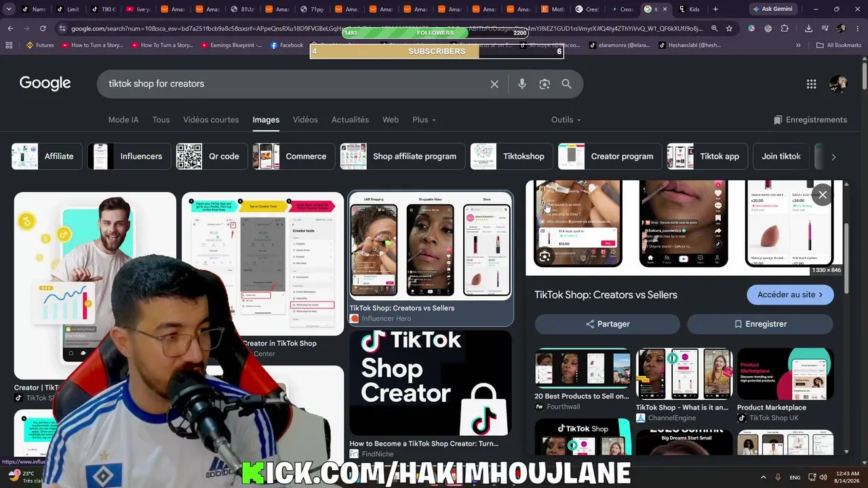The image size is (868, 488).
Task: Switch to the Mode IA tab
Action: (x=123, y=120)
